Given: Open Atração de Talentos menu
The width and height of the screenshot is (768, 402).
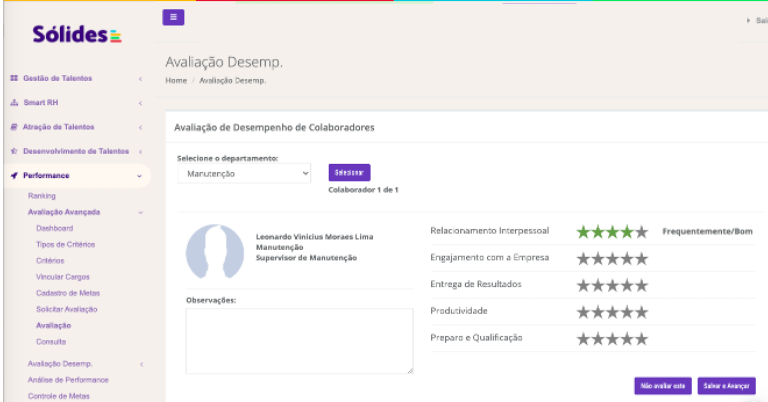Looking at the screenshot, I should click(58, 127).
